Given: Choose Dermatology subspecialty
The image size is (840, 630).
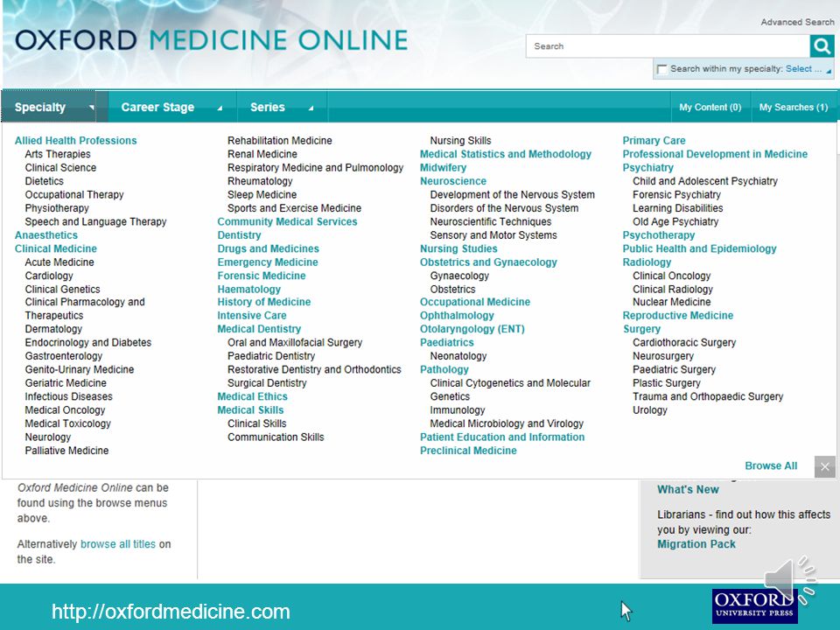Looking at the screenshot, I should 53,329.
